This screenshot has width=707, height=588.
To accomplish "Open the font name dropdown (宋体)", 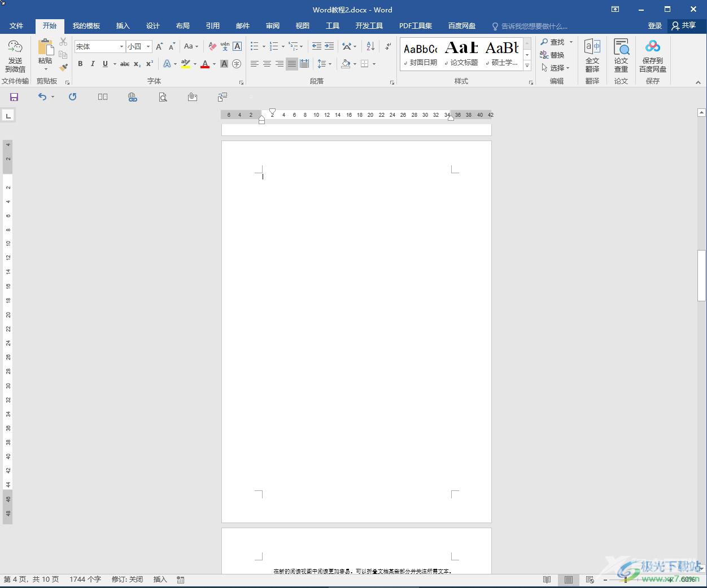I will coord(121,46).
